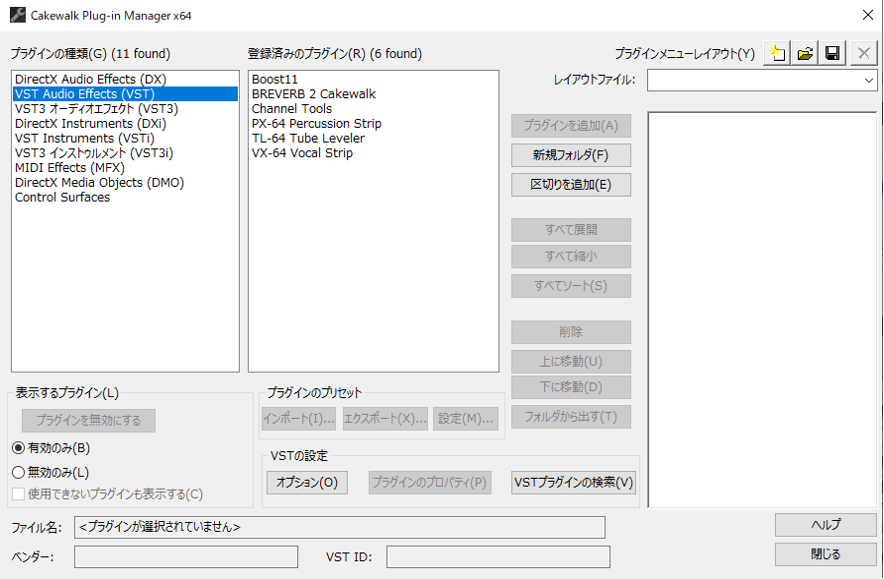
Task: Open the レイアウトファイル dropdown
Action: (868, 80)
